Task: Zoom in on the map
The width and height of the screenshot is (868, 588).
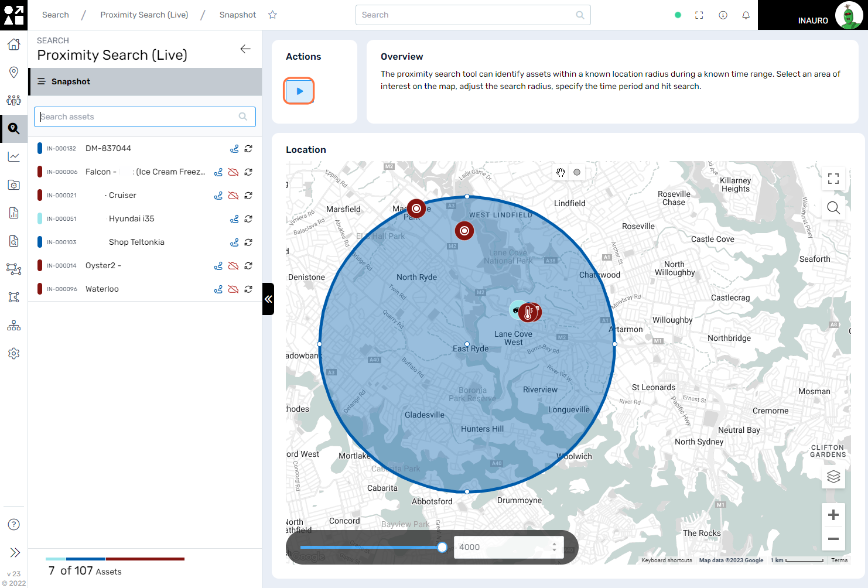Action: tap(833, 515)
